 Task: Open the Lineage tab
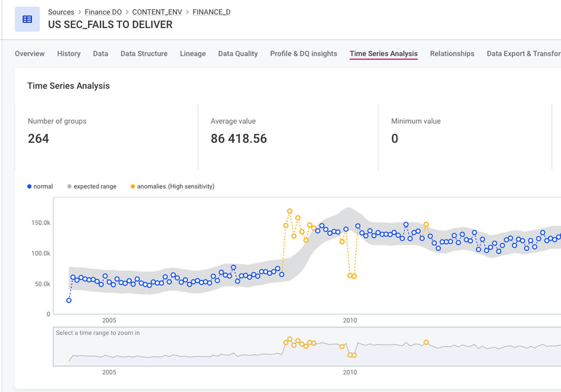coord(192,54)
